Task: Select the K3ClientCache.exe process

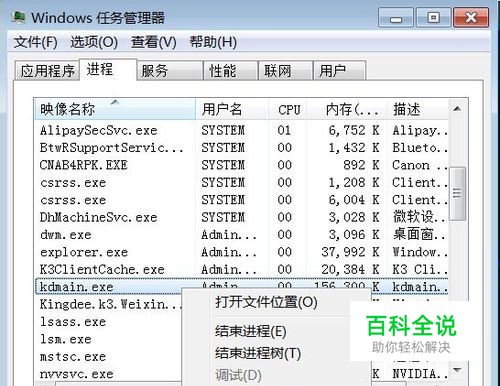Action: pyautogui.click(x=242, y=269)
